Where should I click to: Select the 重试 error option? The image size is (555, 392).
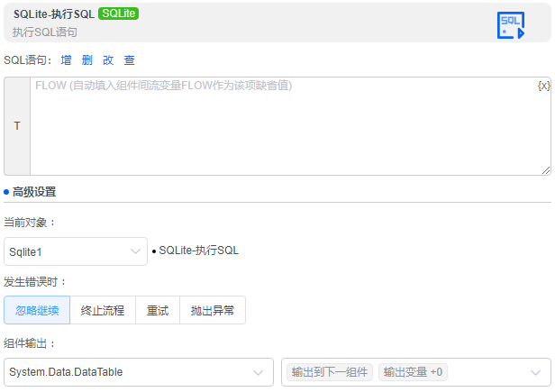(158, 311)
